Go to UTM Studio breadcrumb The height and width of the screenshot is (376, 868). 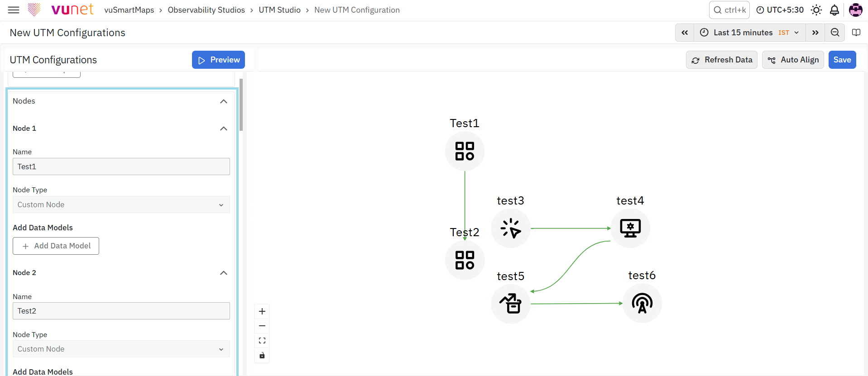coord(280,10)
